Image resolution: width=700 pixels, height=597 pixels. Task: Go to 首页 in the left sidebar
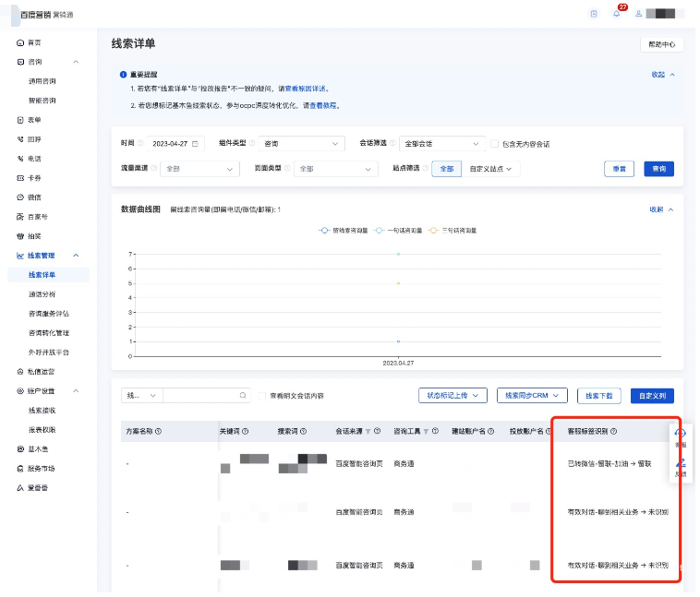[34, 42]
